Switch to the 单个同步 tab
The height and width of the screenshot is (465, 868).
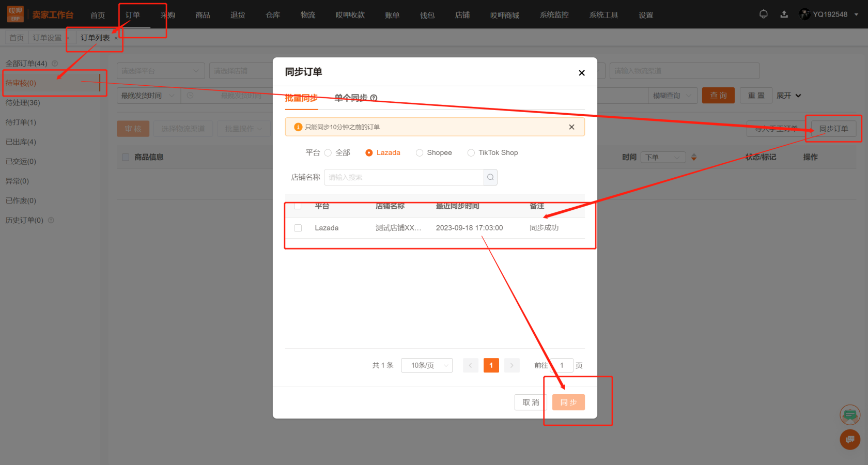pos(351,98)
